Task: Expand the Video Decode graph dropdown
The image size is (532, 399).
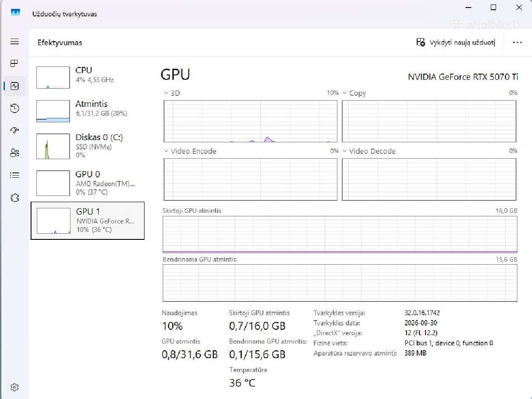Action: pos(344,151)
